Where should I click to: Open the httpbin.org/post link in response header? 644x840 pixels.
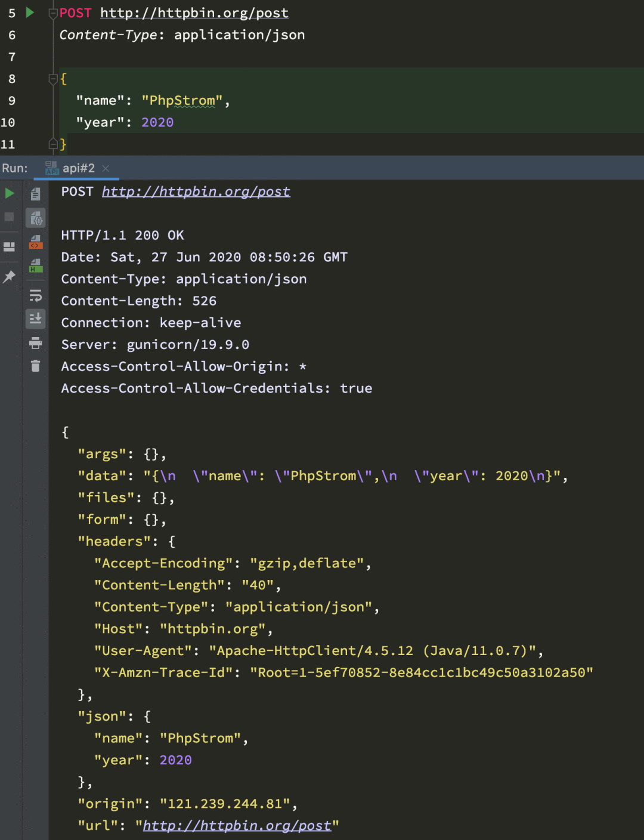(x=196, y=192)
